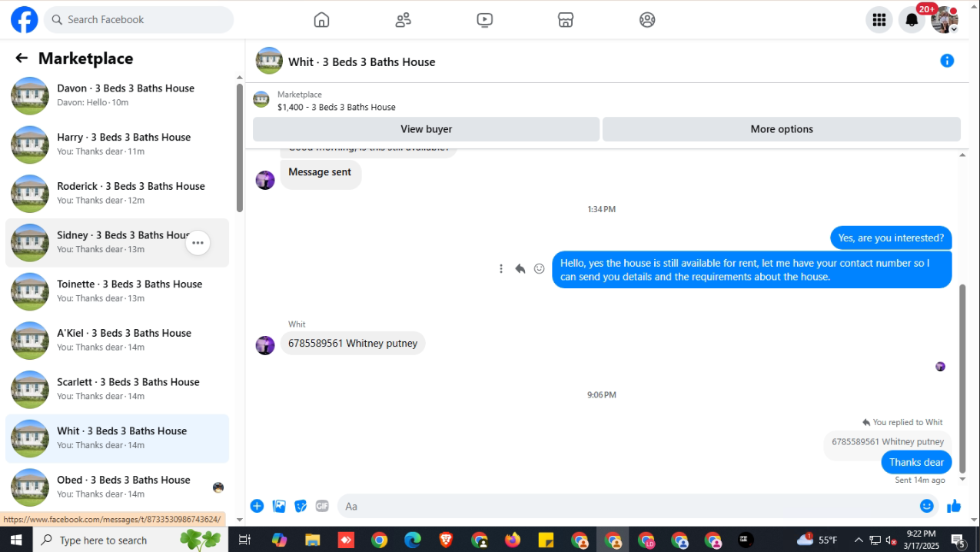The width and height of the screenshot is (980, 552).
Task: Open Firefox from taskbar
Action: tap(513, 540)
